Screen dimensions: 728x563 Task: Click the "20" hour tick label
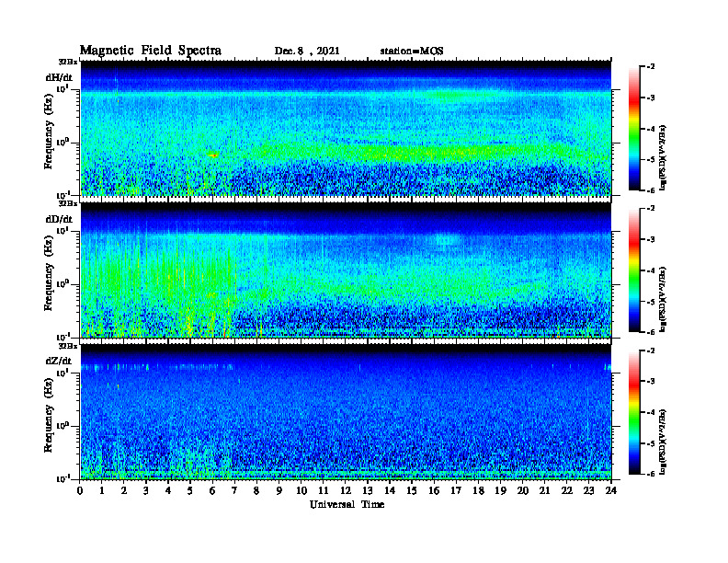point(523,490)
